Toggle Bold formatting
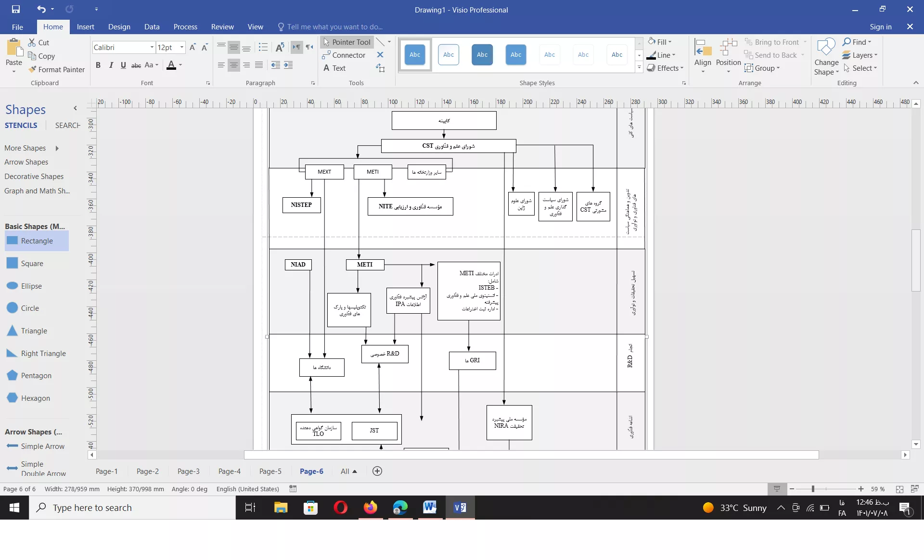This screenshot has height=560, width=924. point(98,65)
